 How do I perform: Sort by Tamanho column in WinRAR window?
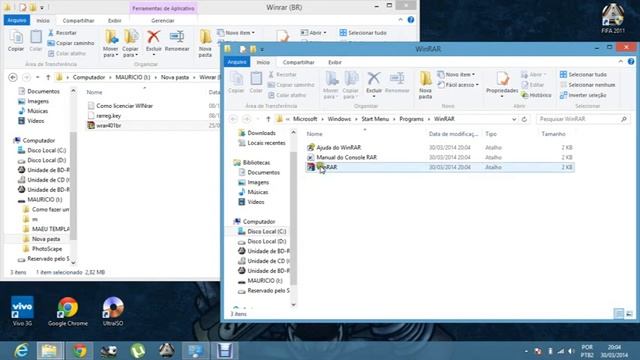click(553, 134)
